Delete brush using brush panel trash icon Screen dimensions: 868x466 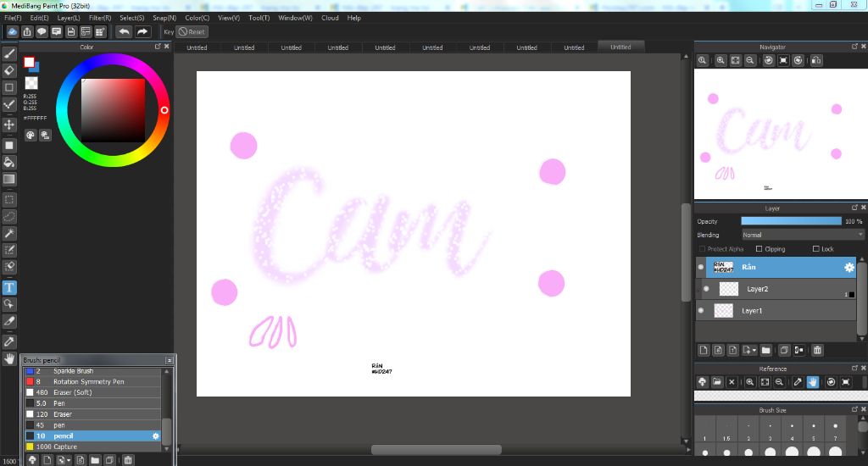pyautogui.click(x=128, y=460)
